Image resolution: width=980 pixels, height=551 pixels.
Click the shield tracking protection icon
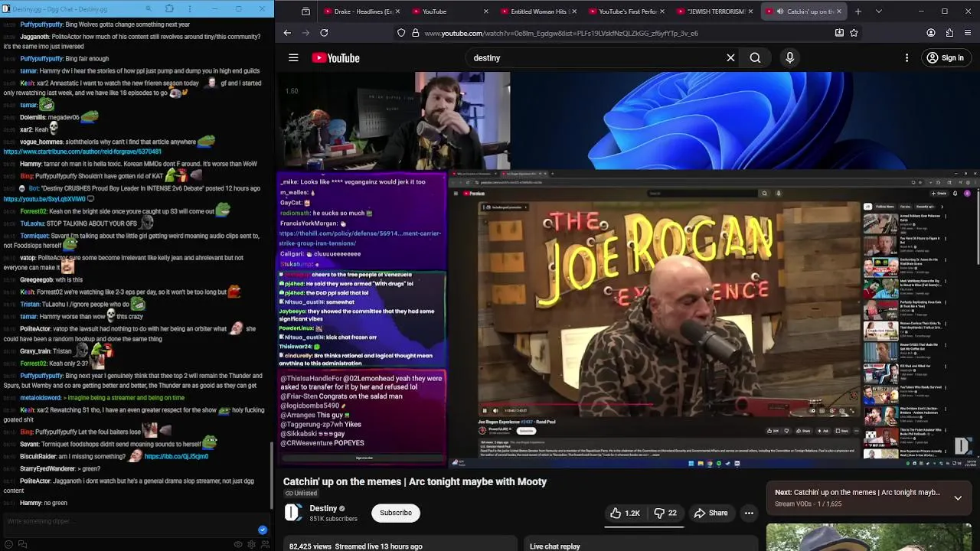coord(401,33)
